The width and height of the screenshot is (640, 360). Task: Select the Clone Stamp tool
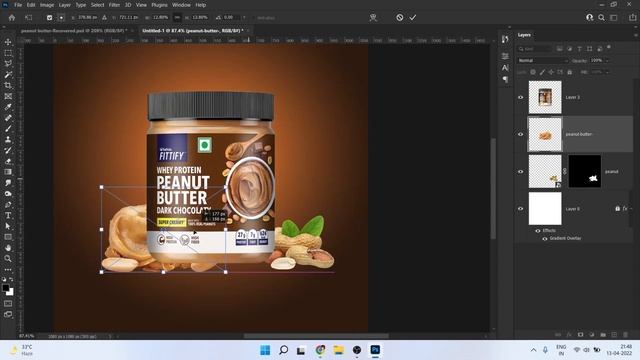[8, 140]
